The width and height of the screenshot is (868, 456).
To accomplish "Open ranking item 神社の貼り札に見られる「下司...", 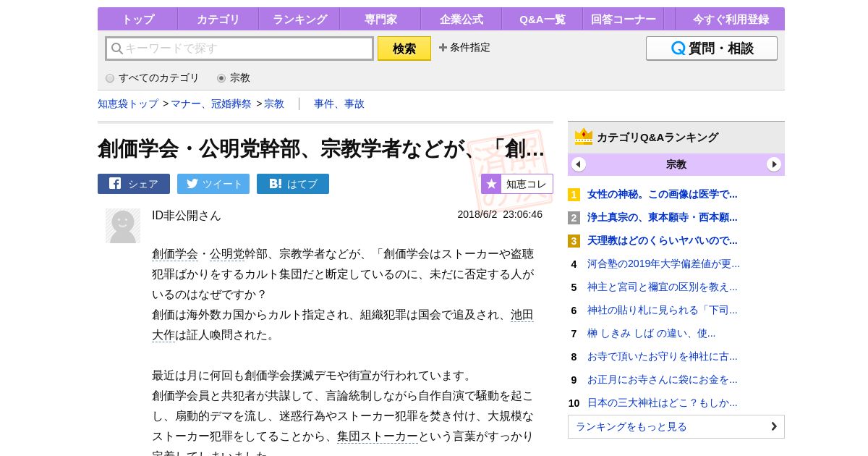I will [x=663, y=311].
